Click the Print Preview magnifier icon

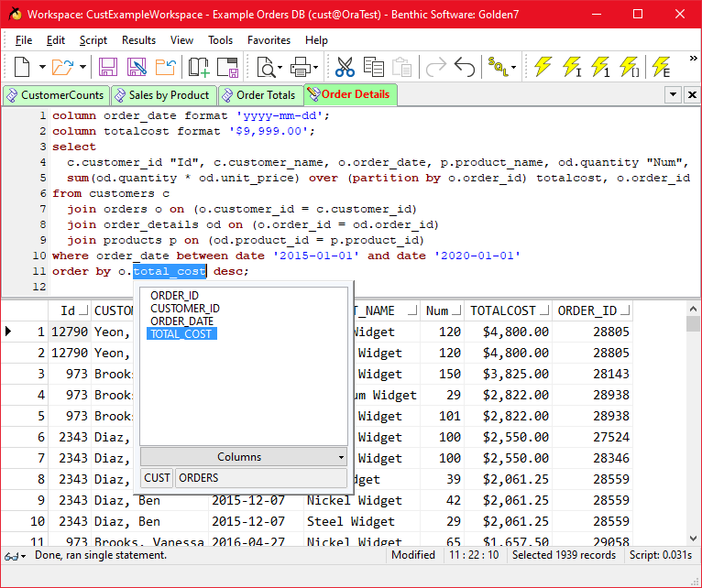pyautogui.click(x=267, y=67)
